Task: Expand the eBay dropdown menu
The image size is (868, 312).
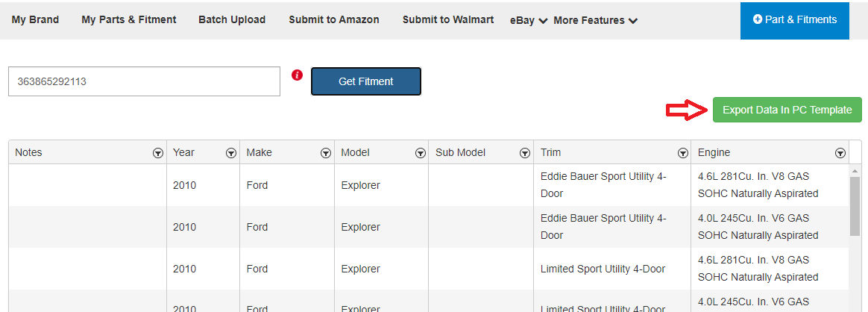Action: 529,20
